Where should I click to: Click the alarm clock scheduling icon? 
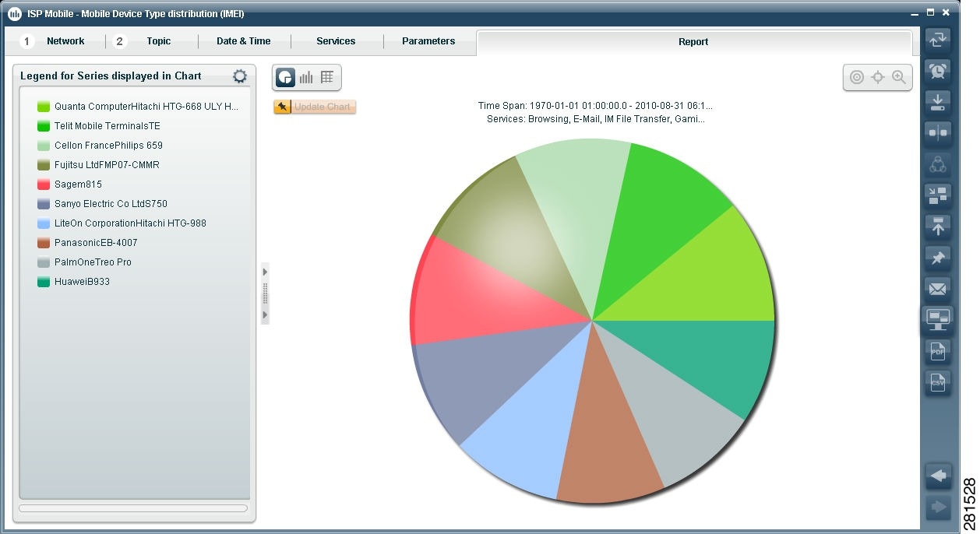(937, 70)
